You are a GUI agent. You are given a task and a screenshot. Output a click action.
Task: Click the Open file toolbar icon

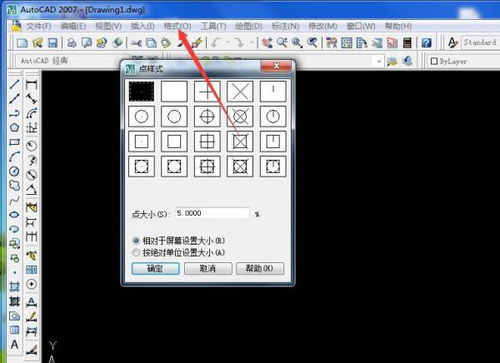pos(38,43)
